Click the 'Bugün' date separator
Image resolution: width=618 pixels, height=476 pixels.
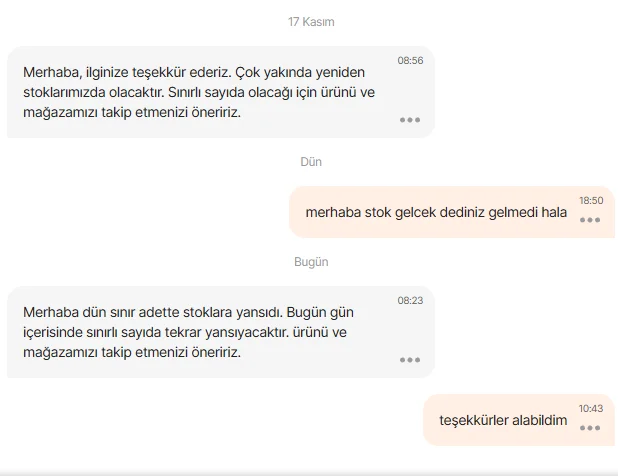tap(311, 261)
